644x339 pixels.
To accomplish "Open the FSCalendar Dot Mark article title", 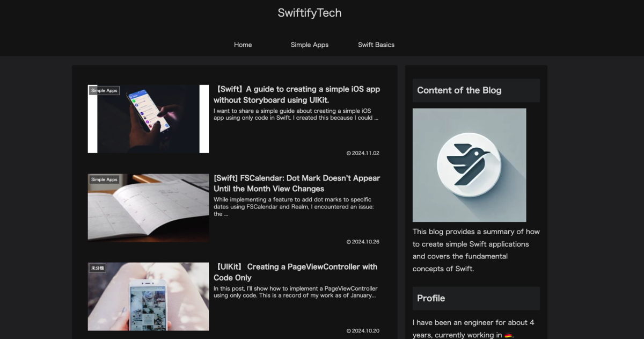I will click(297, 183).
